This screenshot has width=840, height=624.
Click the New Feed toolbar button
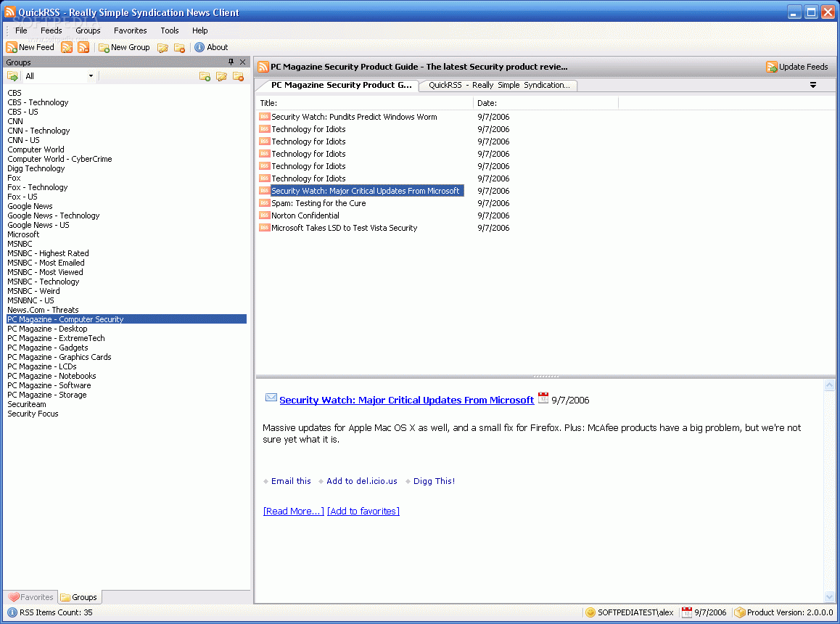click(30, 47)
